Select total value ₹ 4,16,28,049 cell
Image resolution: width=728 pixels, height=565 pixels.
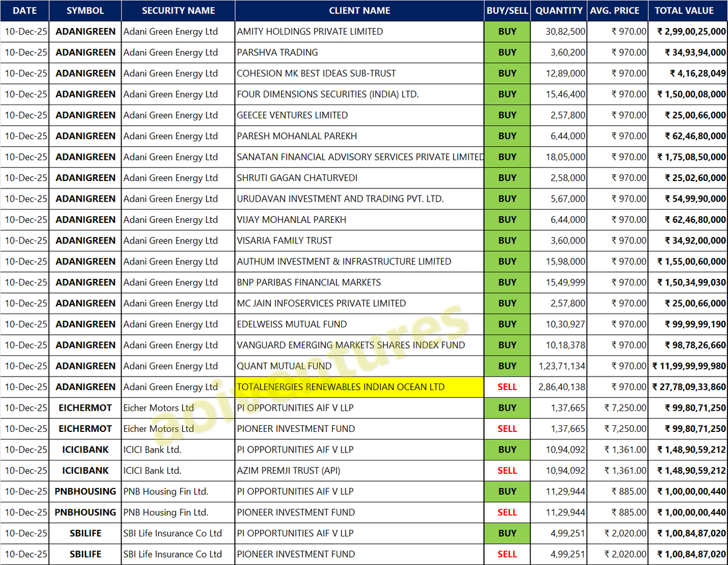687,74
